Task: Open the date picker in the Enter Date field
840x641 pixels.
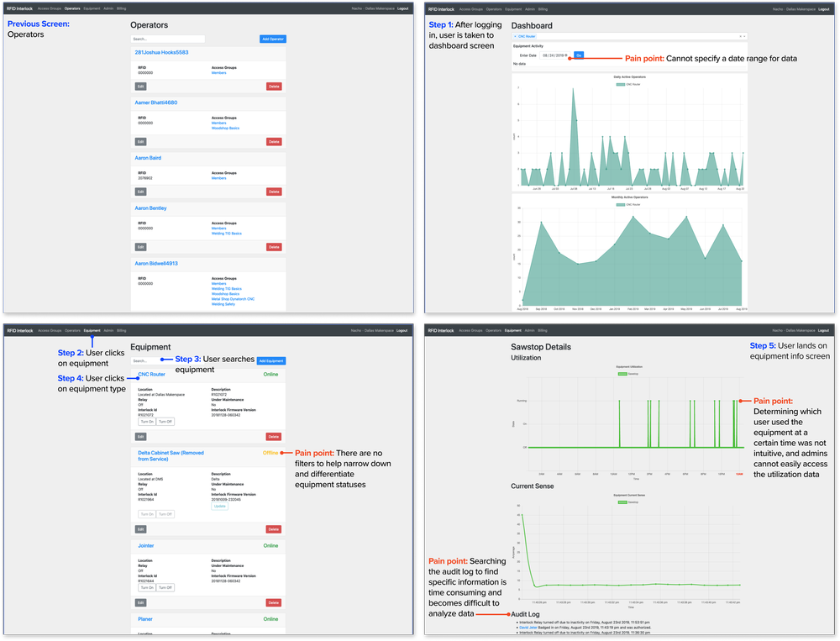Action: tap(565, 55)
